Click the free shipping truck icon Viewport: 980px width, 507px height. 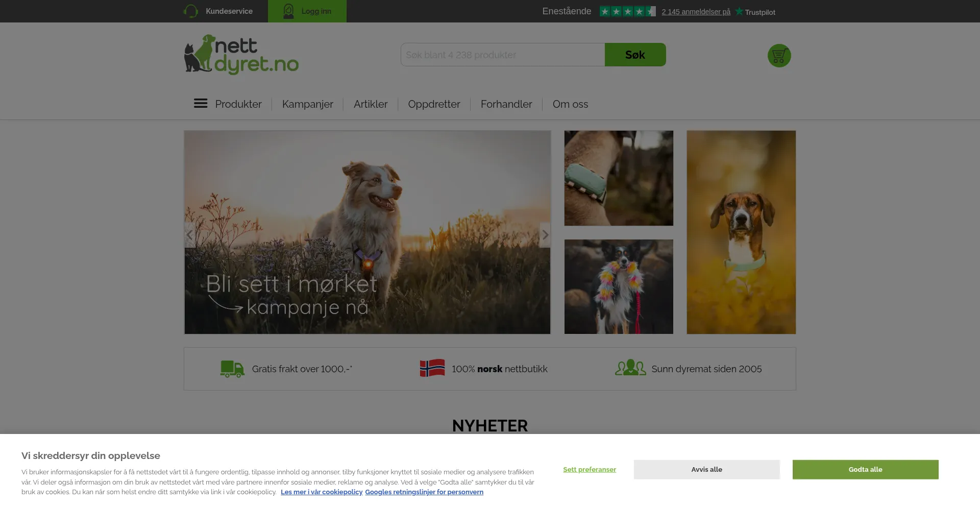[232, 369]
